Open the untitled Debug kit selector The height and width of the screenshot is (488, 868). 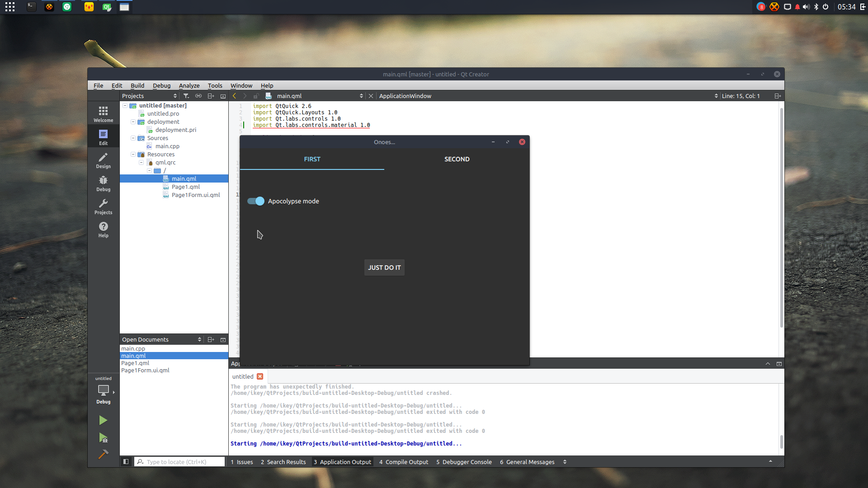pyautogui.click(x=104, y=390)
